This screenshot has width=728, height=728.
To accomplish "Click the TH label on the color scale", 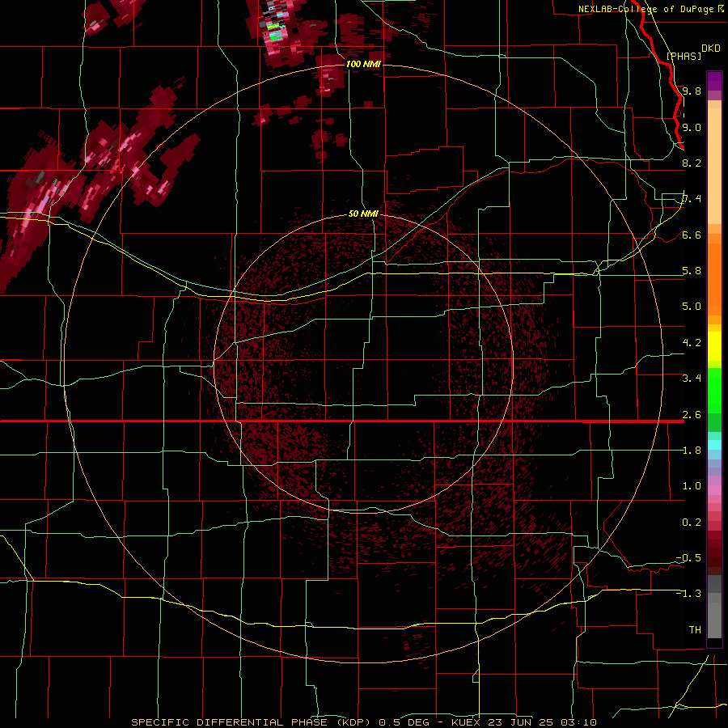I will pyautogui.click(x=695, y=630).
